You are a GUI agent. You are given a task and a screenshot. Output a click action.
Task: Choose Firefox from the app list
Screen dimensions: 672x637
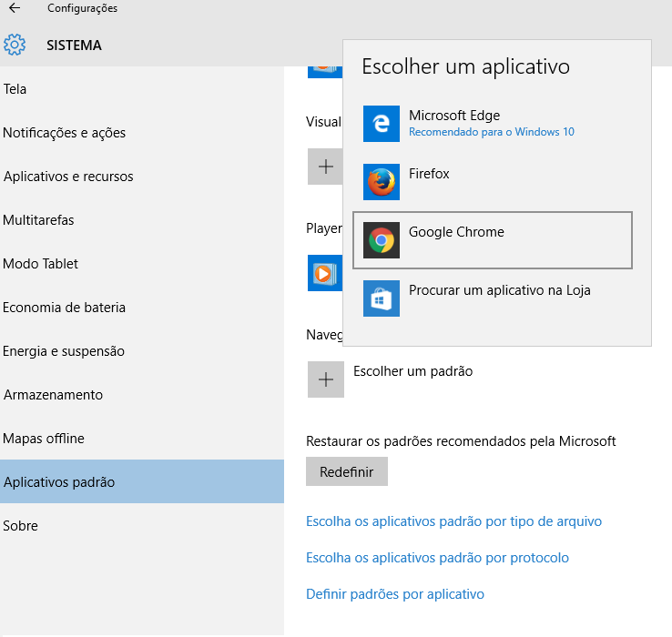click(493, 182)
